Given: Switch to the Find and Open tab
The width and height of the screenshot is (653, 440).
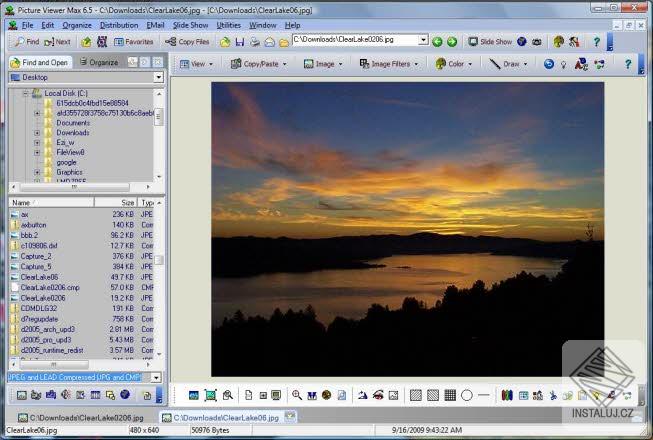Looking at the screenshot, I should [x=40, y=62].
